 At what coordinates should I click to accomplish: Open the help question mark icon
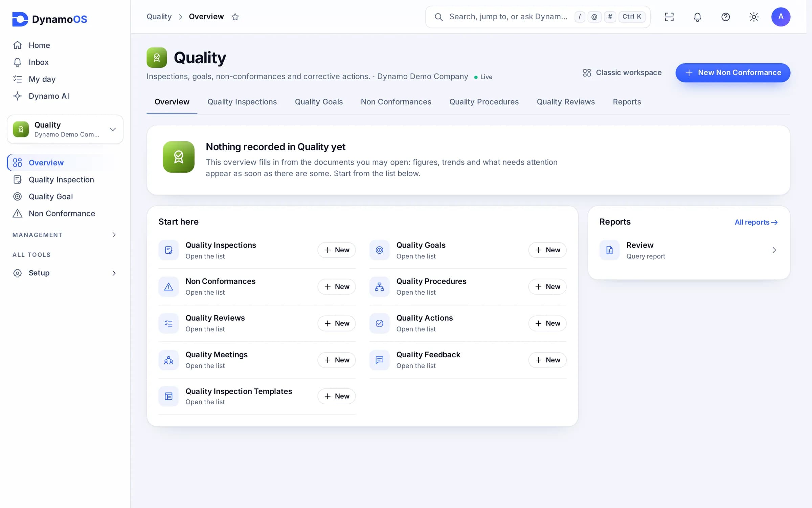[725, 17]
